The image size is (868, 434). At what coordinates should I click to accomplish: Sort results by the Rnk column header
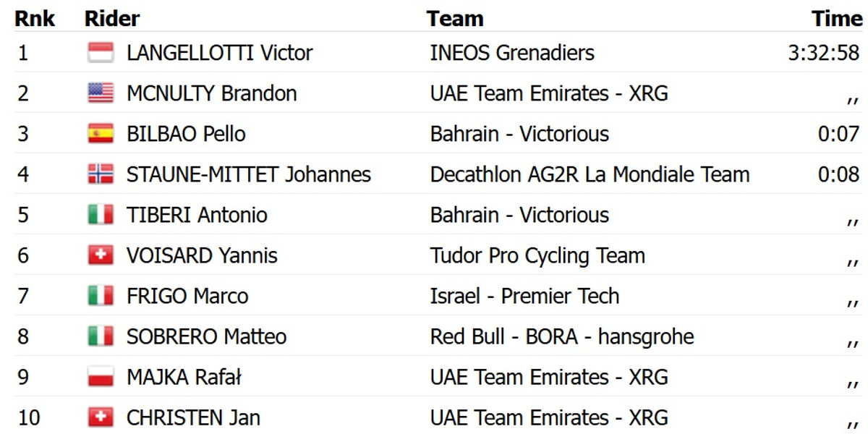(x=35, y=18)
